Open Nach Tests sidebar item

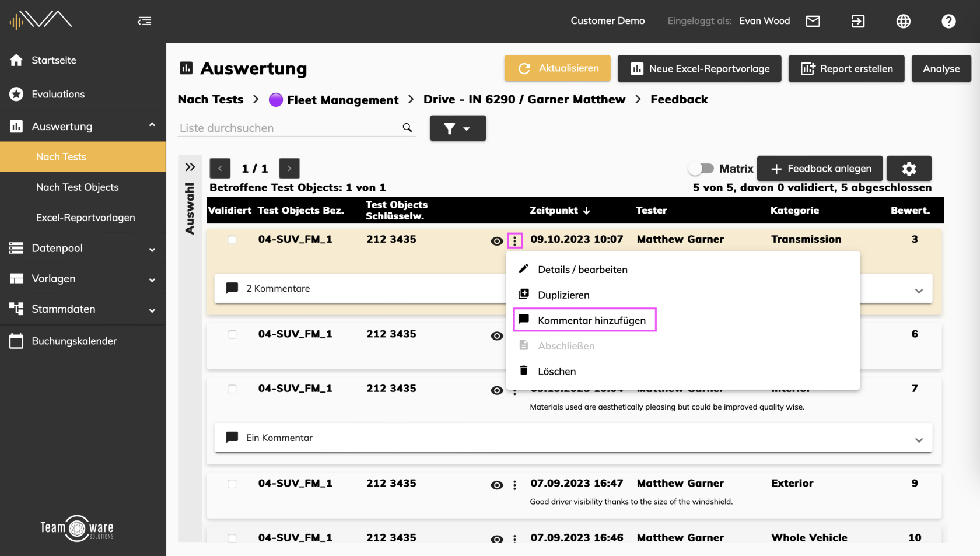[83, 157]
